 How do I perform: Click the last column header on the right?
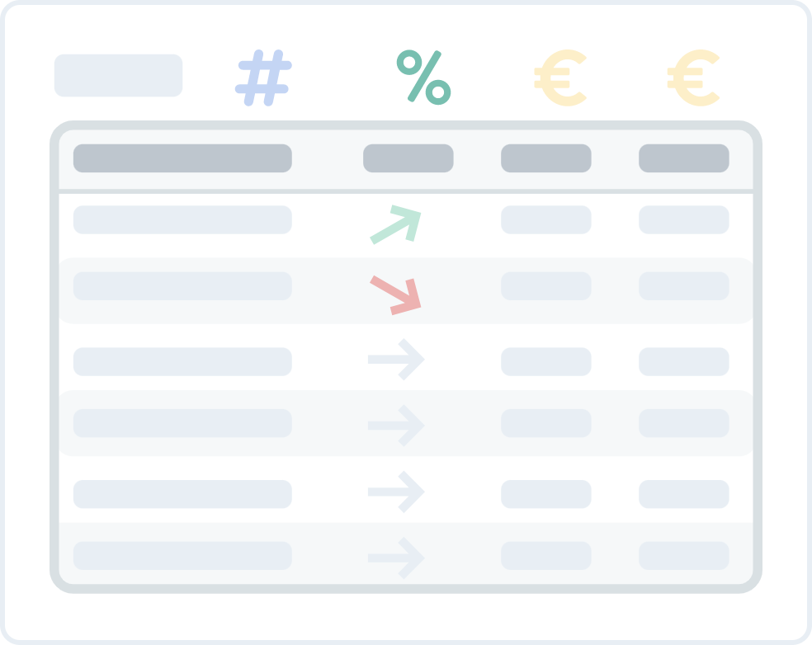pos(684,158)
